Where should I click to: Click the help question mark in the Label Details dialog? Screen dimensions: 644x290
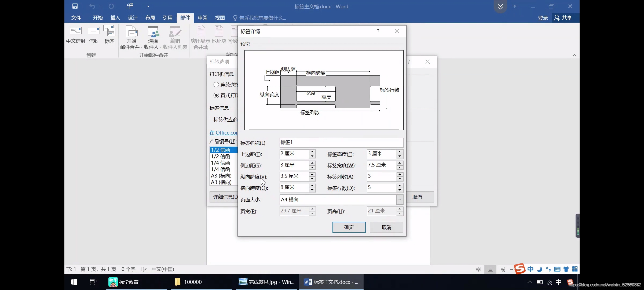378,31
